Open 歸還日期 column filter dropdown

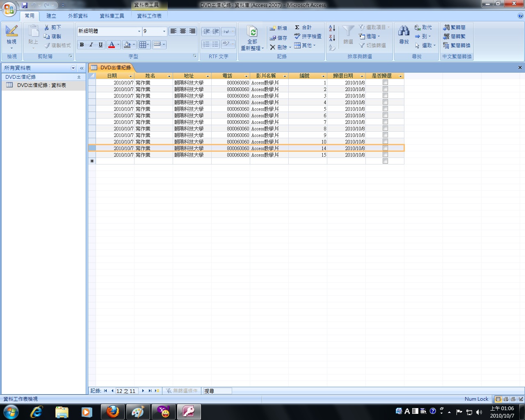pos(362,76)
